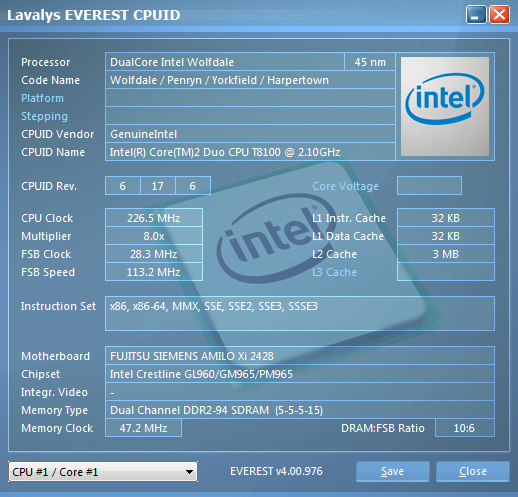Click the L2 Cache value '3 MB'

point(446,254)
